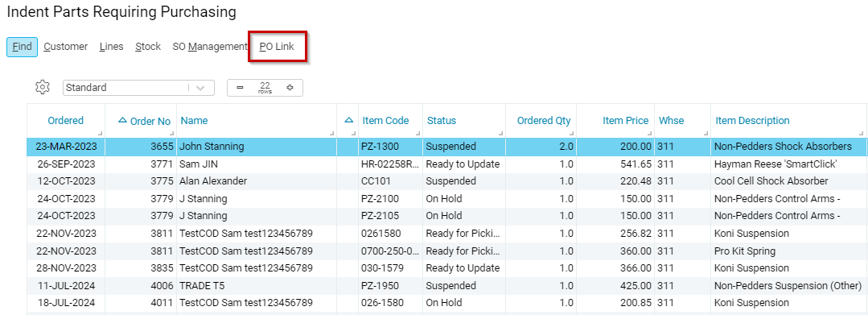Click Non-Pedders Shock Absorbers description
Image resolution: width=868 pixels, height=315 pixels.
coord(783,147)
